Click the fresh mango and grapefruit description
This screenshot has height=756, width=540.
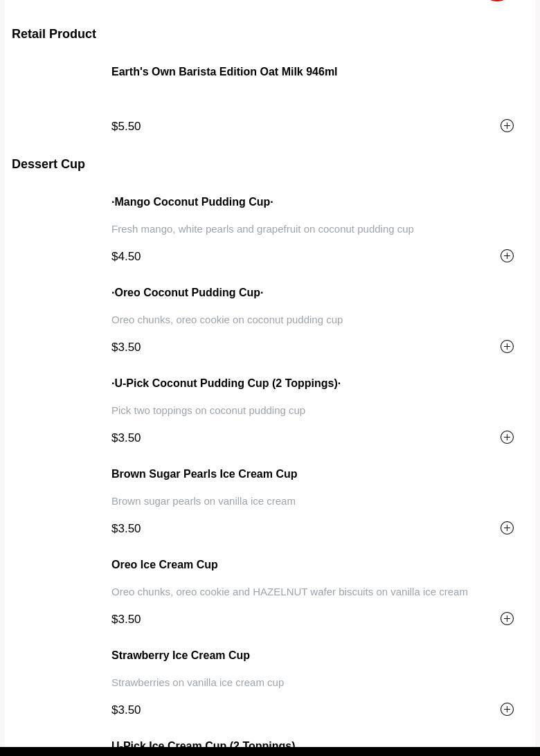262,229
